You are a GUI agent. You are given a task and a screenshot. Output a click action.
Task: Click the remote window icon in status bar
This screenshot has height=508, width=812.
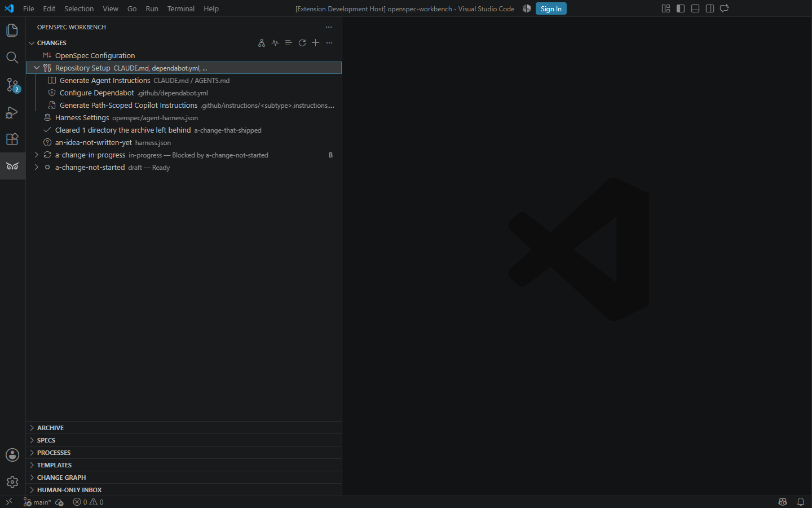tap(9, 502)
